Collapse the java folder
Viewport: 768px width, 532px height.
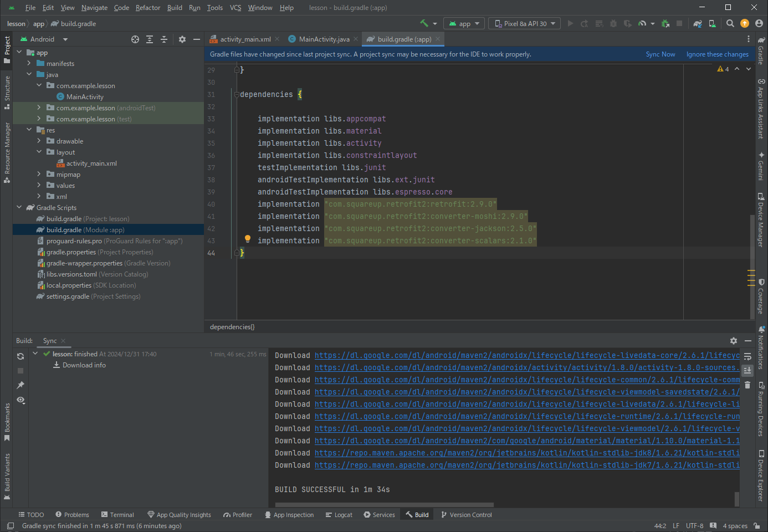[29, 74]
